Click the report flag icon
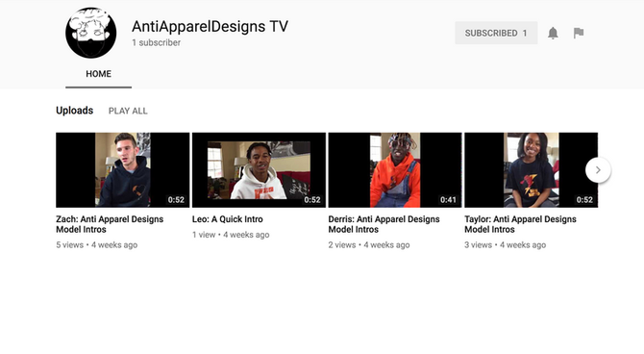644x354 pixels. 579,33
